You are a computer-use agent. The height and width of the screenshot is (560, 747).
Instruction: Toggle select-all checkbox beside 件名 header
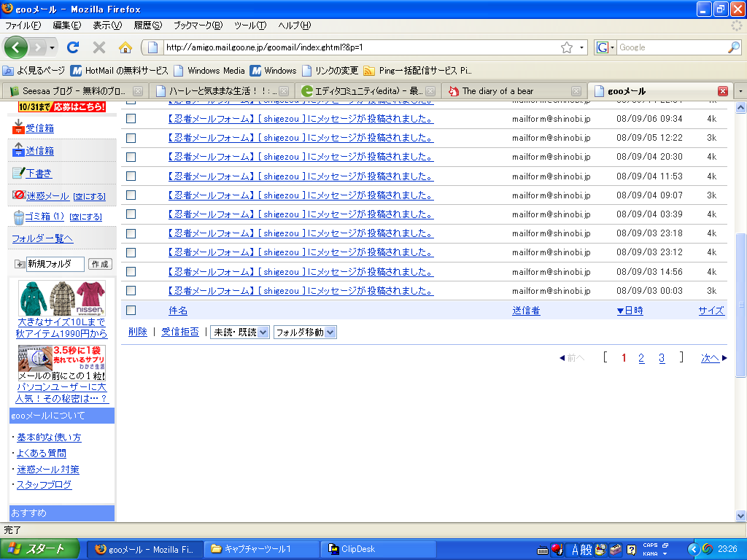pos(131,310)
